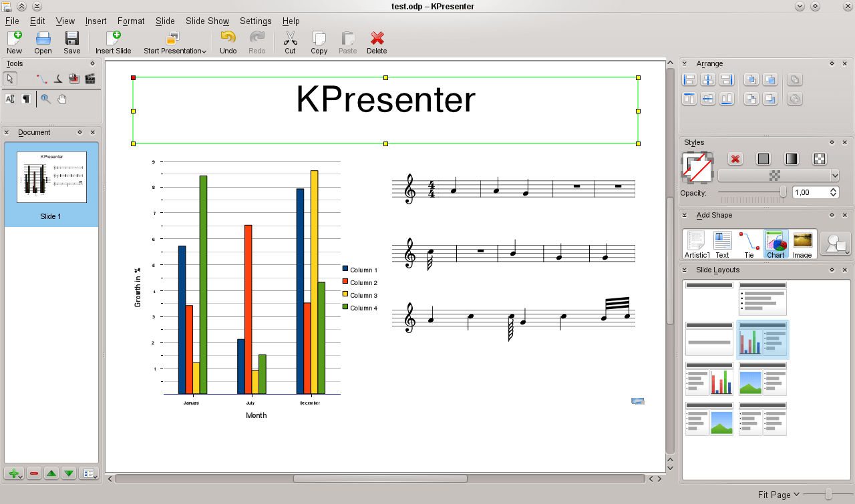The width and height of the screenshot is (855, 504).
Task: Open the Fit Page zoom dropdown
Action: point(777,495)
